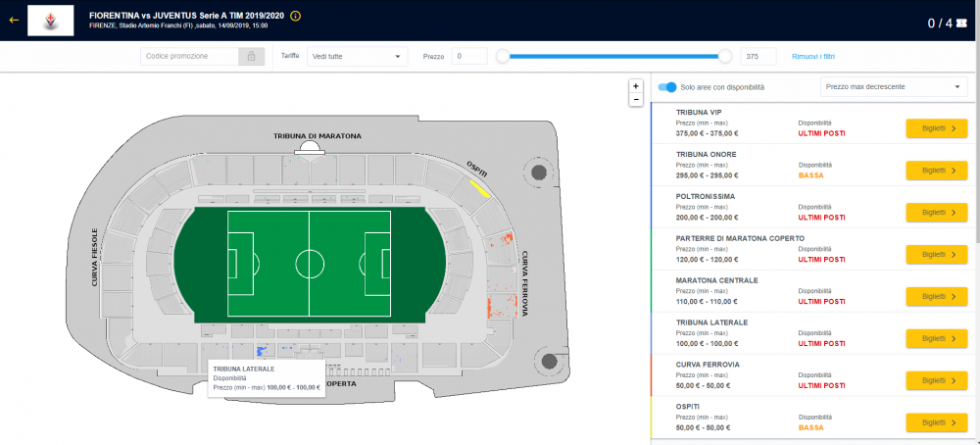This screenshot has height=445, width=980.
Task: Select PARTERRE DI MARATONA COPERTO title
Action: (x=740, y=238)
